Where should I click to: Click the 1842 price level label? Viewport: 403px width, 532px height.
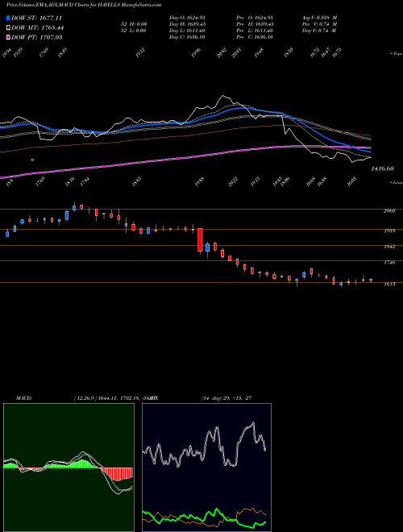[389, 247]
